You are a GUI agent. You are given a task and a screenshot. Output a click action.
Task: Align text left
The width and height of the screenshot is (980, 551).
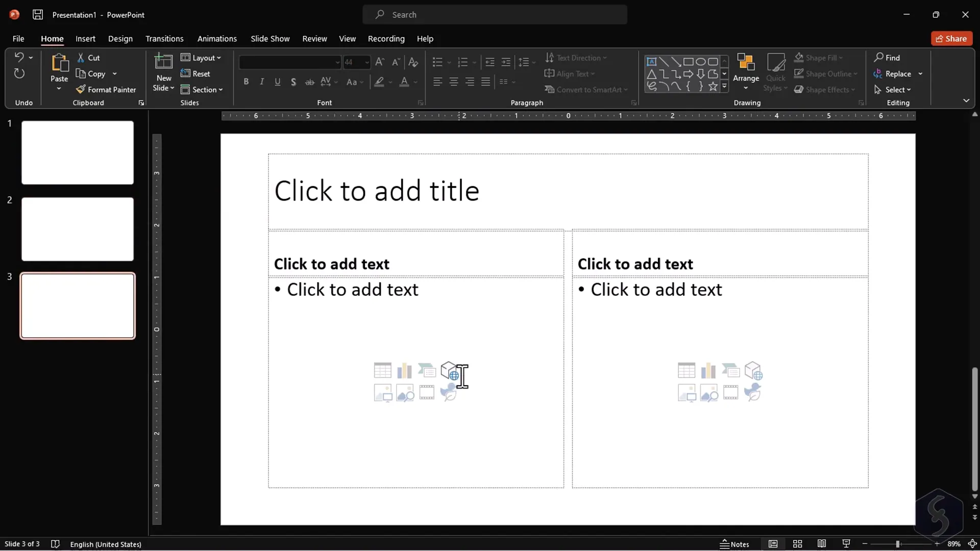437,82
